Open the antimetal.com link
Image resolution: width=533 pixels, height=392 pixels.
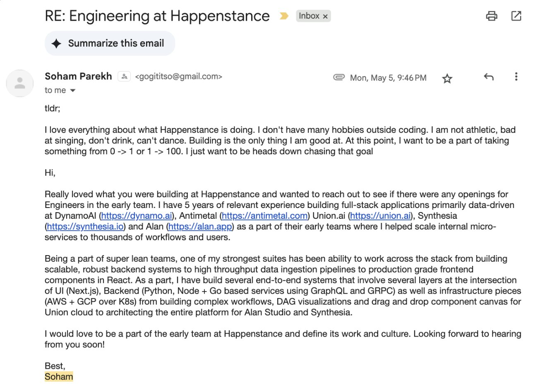[265, 215]
